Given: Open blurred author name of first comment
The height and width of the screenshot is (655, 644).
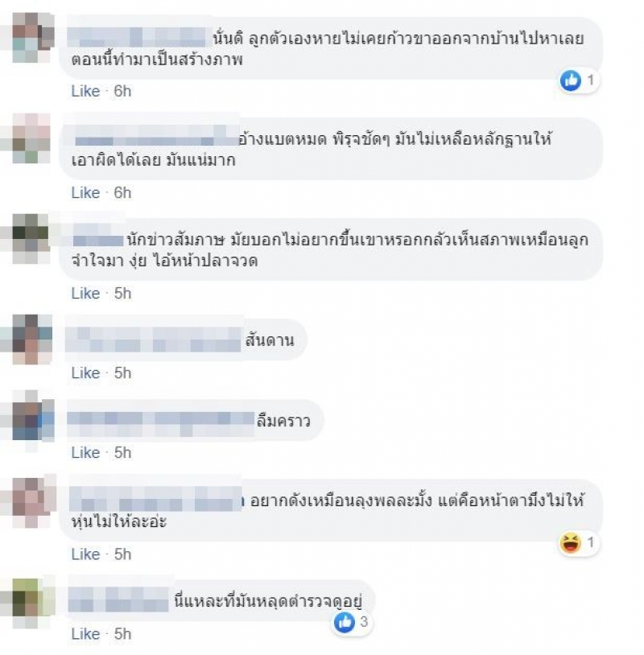Looking at the screenshot, I should pos(136,37).
